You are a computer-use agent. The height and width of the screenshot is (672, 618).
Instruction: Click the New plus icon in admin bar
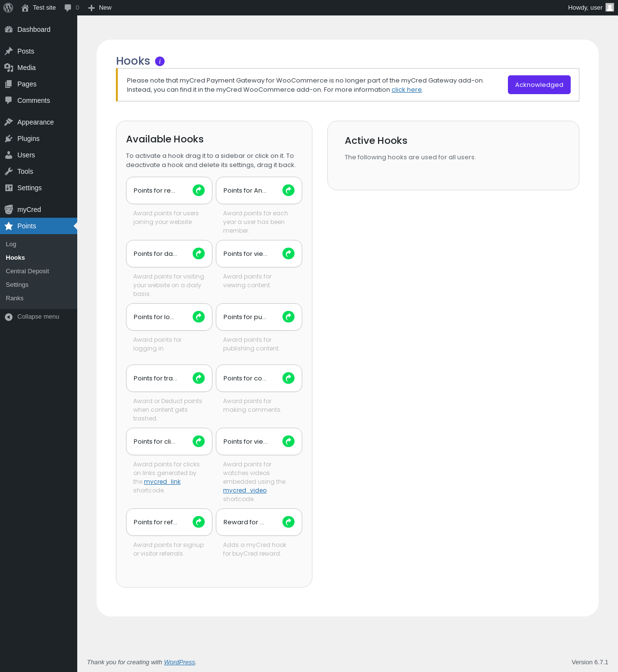click(91, 8)
